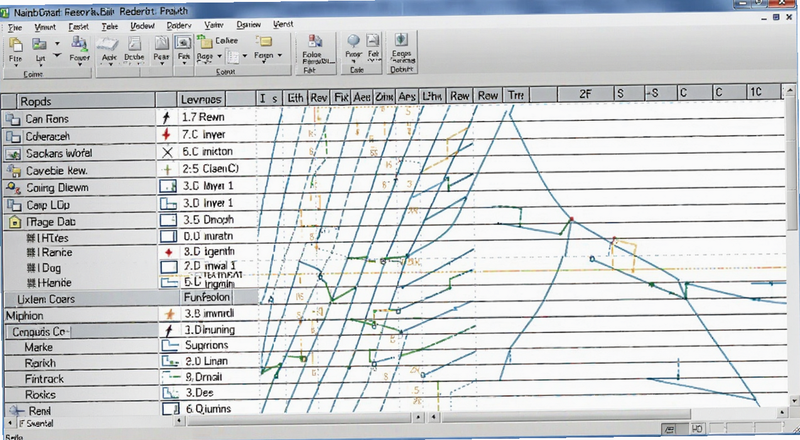Click the Felt page icon
This screenshot has height=440, width=800.
pyautogui.click(x=373, y=41)
